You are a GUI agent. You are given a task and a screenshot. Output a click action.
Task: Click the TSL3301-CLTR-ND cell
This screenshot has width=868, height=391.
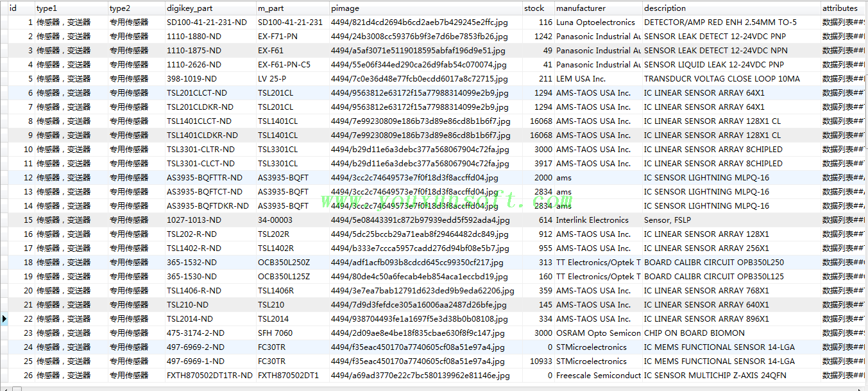[210, 150]
